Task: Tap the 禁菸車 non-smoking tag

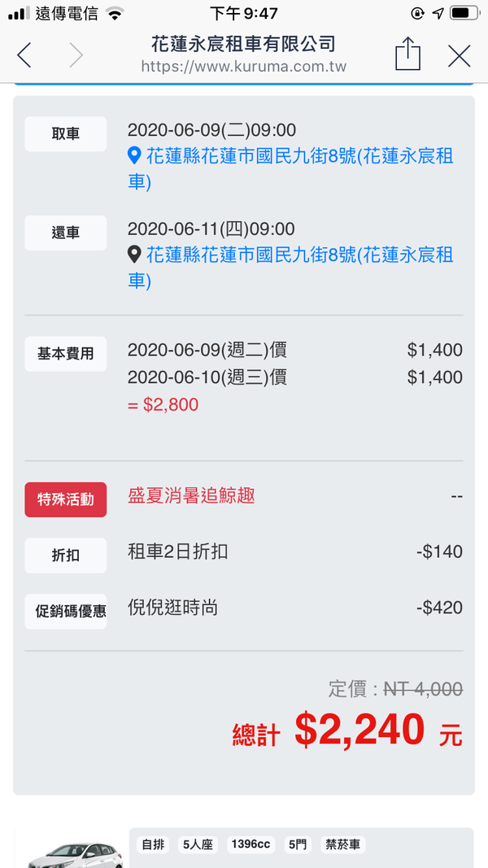Action: point(343,844)
